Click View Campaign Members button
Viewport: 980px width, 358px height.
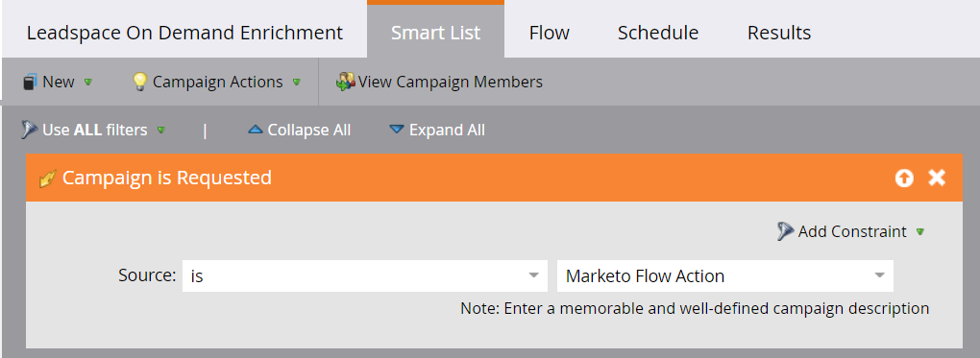tap(439, 82)
